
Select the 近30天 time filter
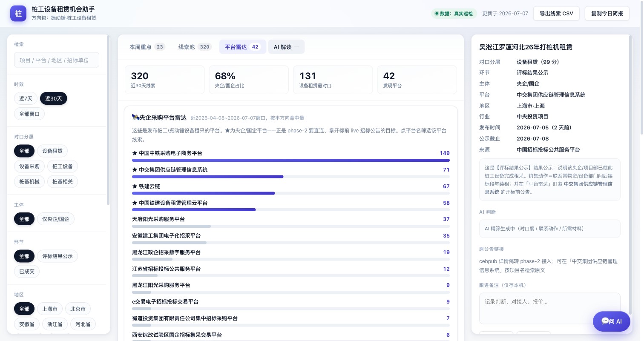pos(54,99)
